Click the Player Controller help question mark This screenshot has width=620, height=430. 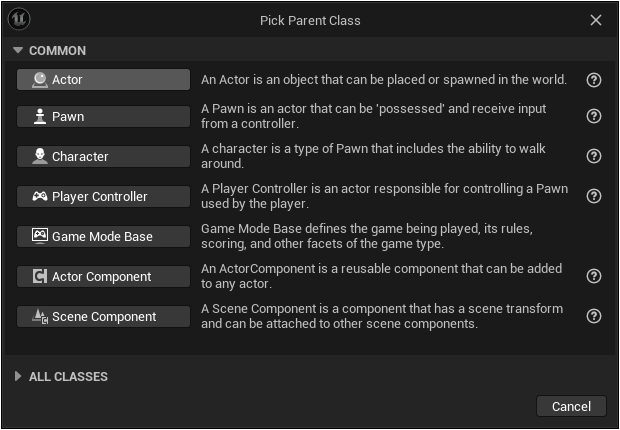pyautogui.click(x=594, y=196)
